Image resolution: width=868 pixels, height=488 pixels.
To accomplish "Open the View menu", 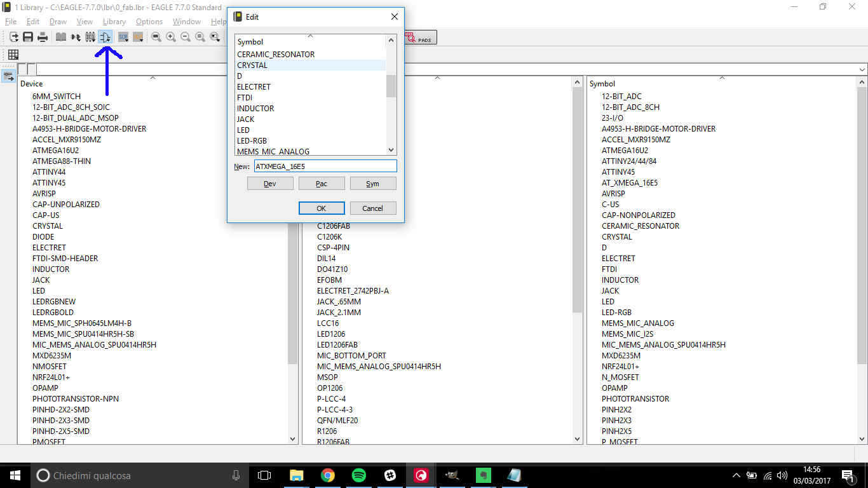I will [85, 22].
